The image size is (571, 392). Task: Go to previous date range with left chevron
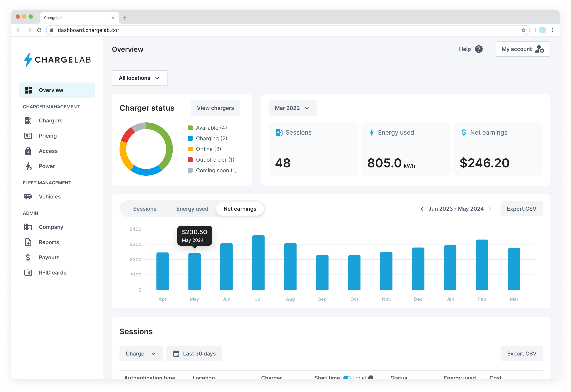tap(422, 209)
